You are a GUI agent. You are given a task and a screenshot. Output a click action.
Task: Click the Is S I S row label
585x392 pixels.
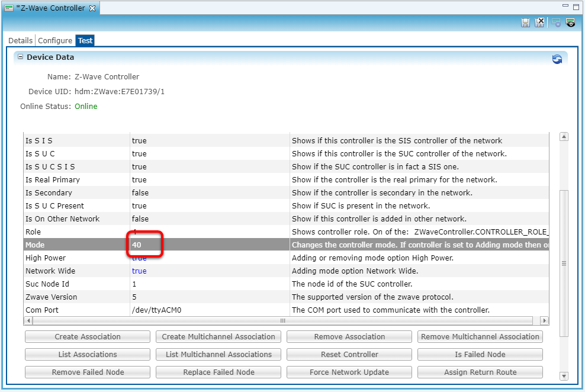point(39,140)
